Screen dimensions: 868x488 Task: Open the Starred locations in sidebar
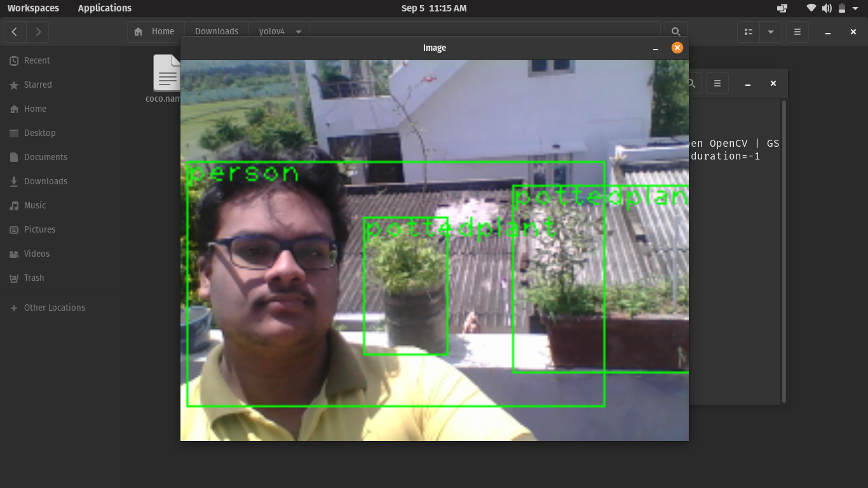point(38,85)
